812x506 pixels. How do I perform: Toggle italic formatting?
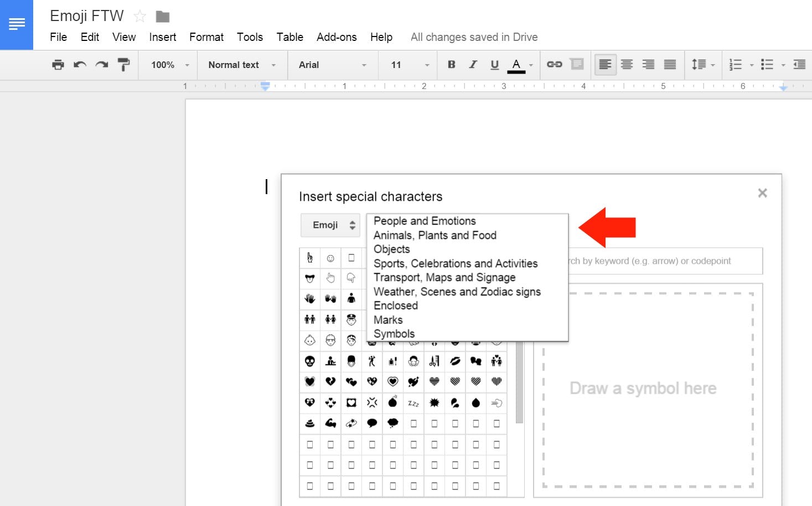[x=472, y=65]
